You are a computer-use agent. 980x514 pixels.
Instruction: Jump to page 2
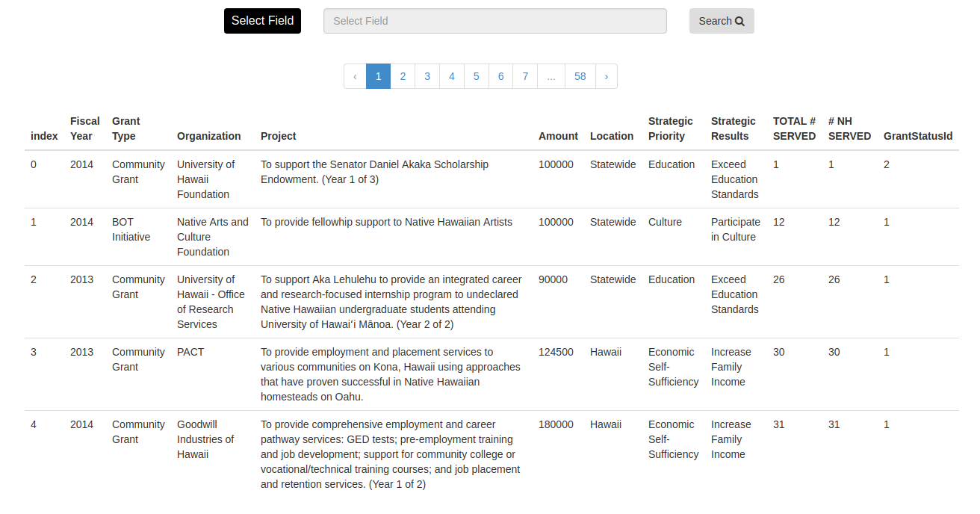403,76
